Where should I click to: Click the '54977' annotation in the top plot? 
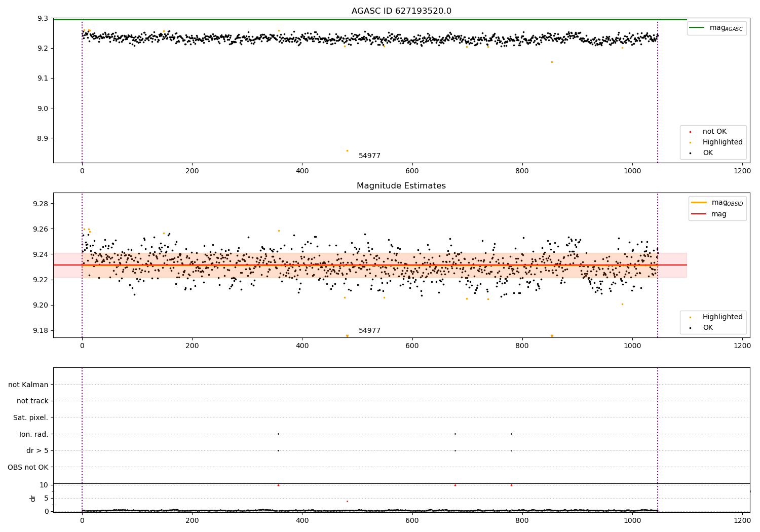(x=369, y=156)
